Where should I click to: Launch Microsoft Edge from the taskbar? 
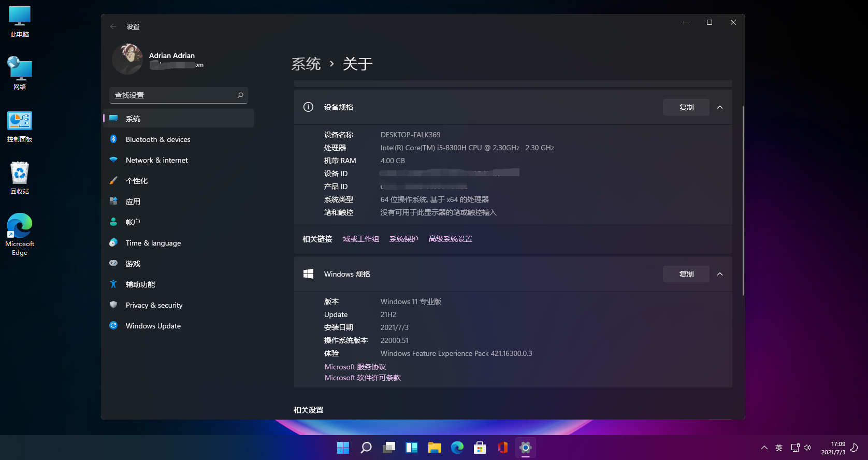(x=457, y=448)
